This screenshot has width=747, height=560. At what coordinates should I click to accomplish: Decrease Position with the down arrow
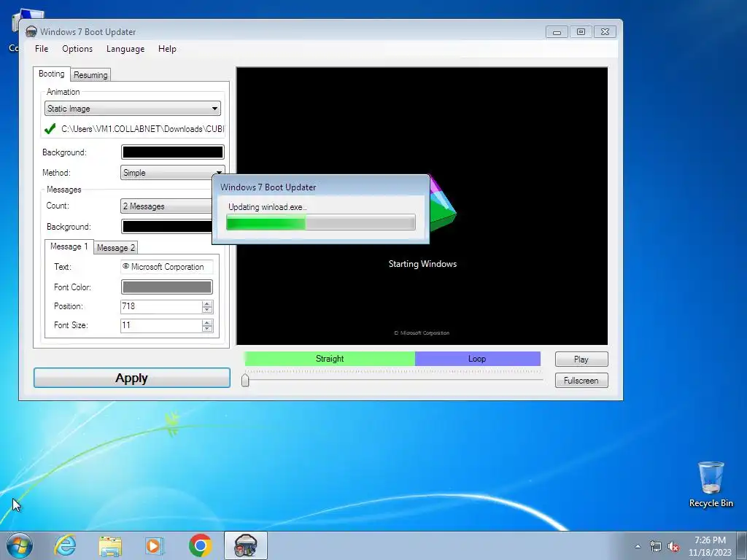(207, 309)
